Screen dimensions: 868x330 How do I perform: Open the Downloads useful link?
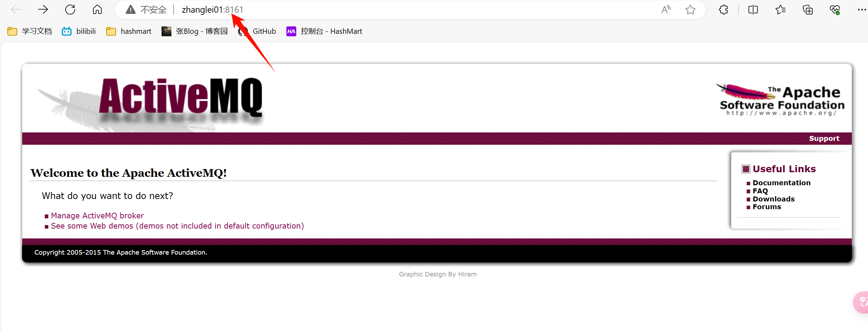pyautogui.click(x=773, y=199)
